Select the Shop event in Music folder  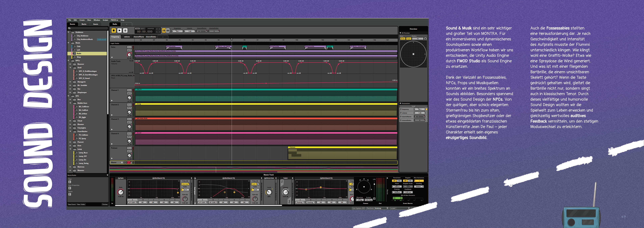(x=79, y=57)
